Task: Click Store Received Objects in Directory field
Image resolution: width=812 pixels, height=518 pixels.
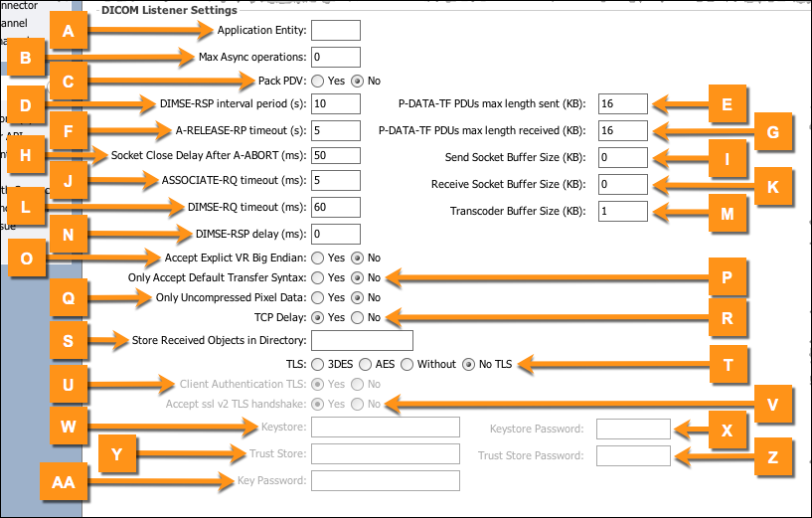Action: [362, 340]
